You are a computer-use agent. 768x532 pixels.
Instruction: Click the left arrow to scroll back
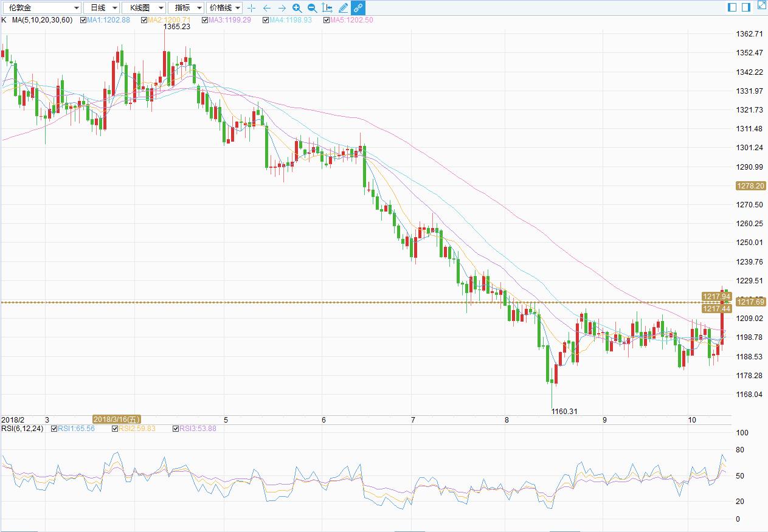pos(267,8)
